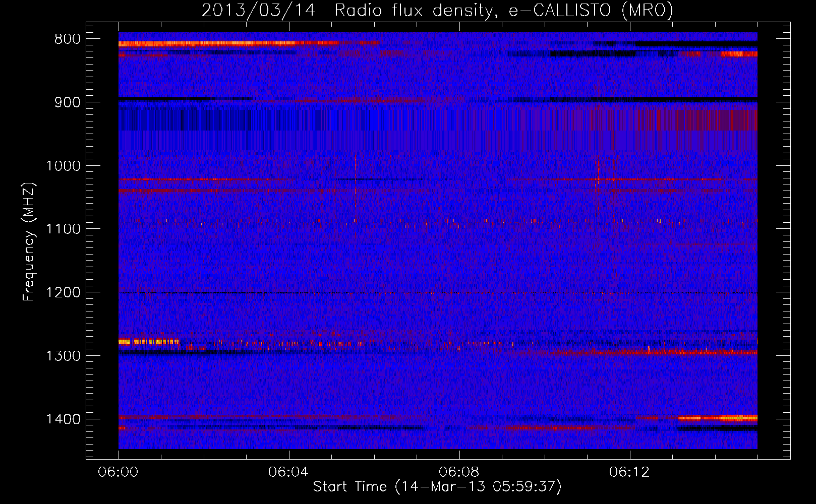The height and width of the screenshot is (504, 816).
Task: Click the plot title 'Radio flux density, e-CALLISTO (MRO)'
Action: pyautogui.click(x=504, y=11)
